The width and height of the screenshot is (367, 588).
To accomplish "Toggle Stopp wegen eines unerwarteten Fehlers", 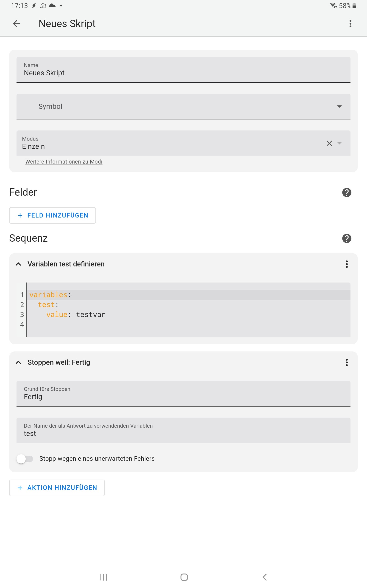I will (x=25, y=459).
